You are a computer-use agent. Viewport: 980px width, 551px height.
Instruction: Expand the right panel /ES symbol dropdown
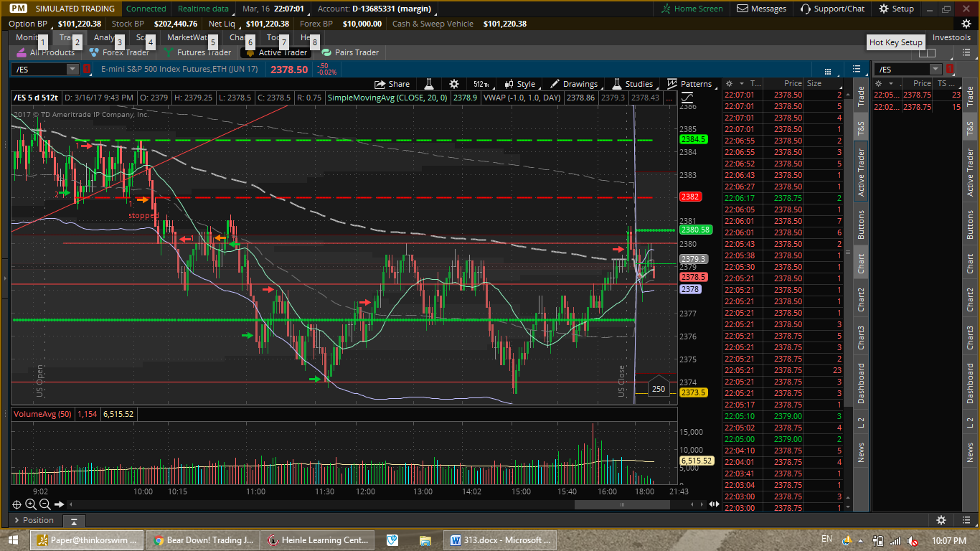[936, 70]
